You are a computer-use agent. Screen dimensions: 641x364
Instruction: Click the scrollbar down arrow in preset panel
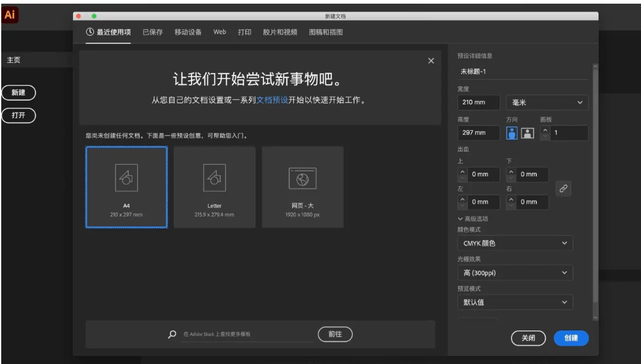click(595, 318)
